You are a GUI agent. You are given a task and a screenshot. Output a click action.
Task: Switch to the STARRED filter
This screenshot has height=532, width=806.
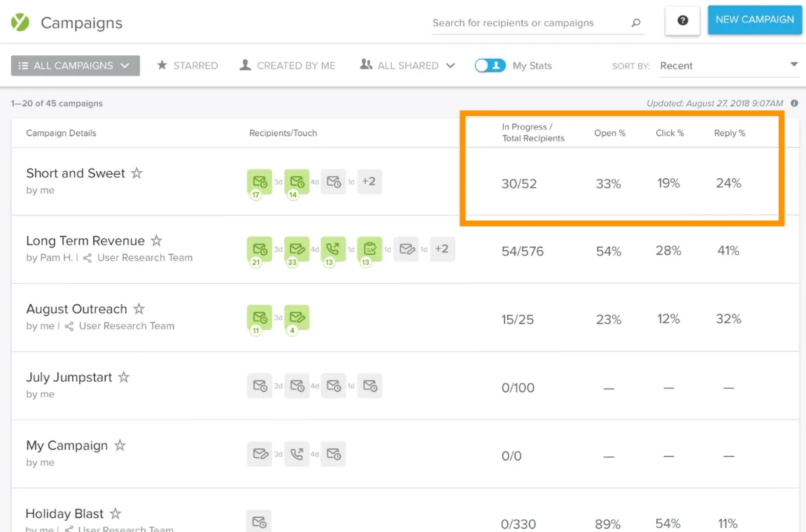(x=188, y=65)
